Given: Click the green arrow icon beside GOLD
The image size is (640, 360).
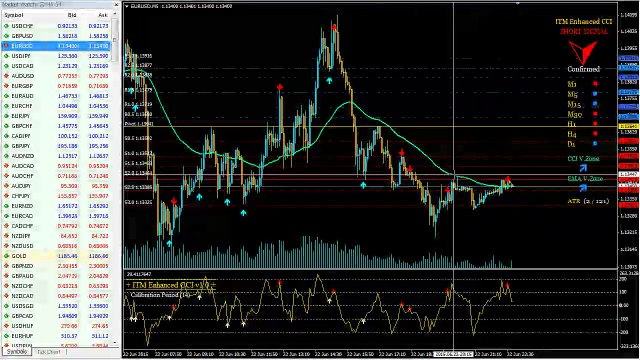Looking at the screenshot, I should pos(7,256).
